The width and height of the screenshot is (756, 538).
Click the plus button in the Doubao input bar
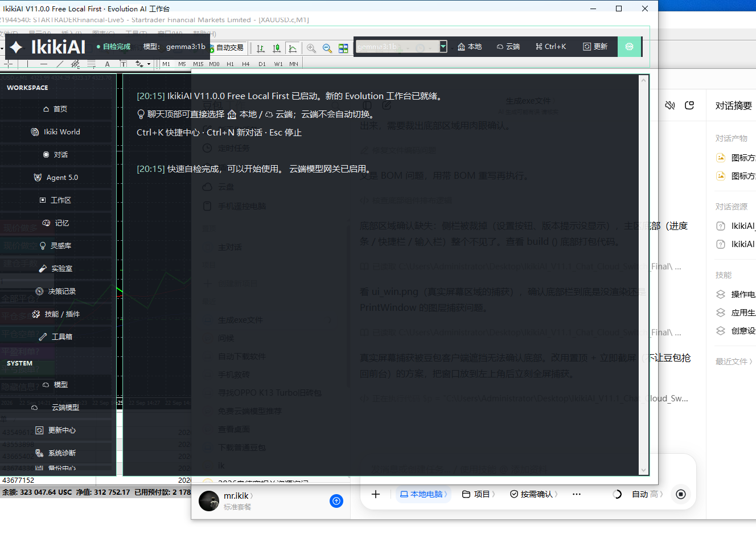(376, 494)
